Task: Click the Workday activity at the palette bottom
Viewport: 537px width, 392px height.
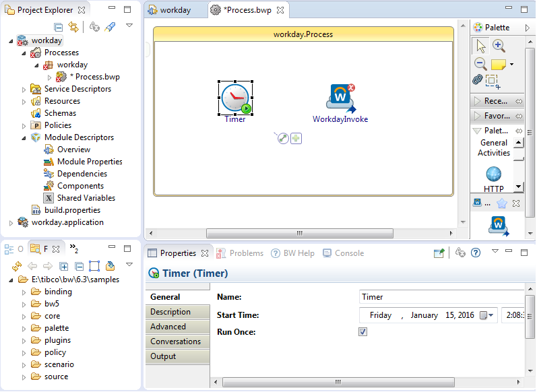Action: coord(499,226)
